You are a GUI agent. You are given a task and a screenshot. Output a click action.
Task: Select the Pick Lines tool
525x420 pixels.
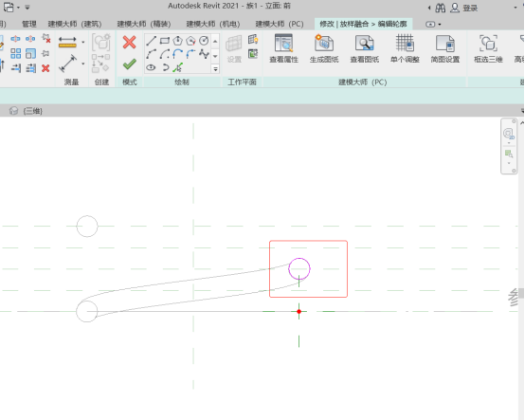pyautogui.click(x=178, y=67)
